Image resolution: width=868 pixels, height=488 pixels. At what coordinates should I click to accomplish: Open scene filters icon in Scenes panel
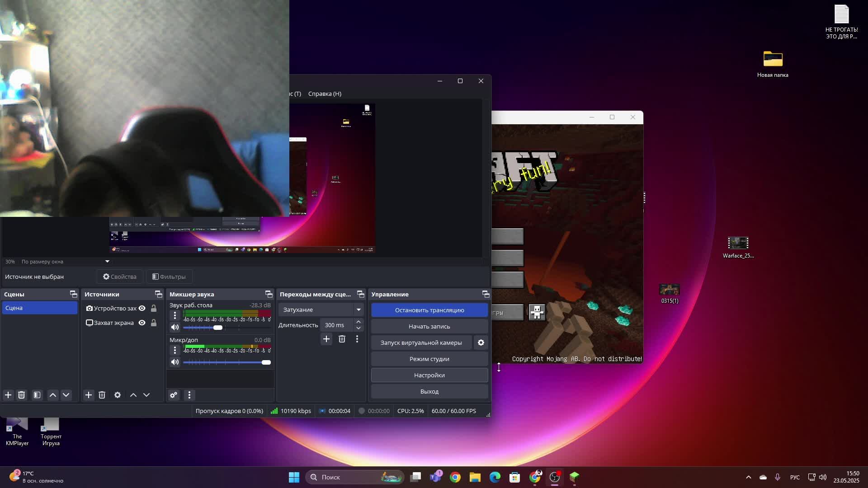point(37,395)
